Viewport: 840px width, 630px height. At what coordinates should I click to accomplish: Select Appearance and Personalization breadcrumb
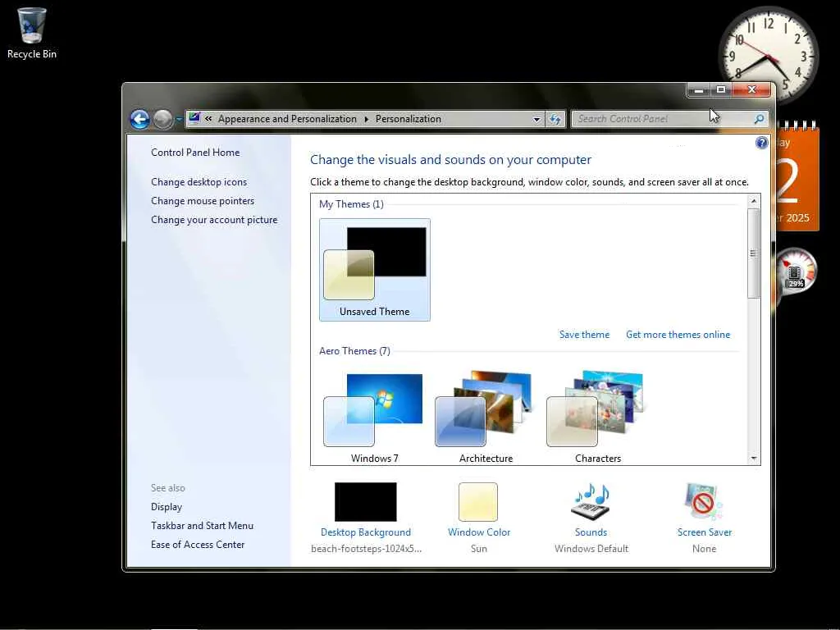tap(287, 119)
